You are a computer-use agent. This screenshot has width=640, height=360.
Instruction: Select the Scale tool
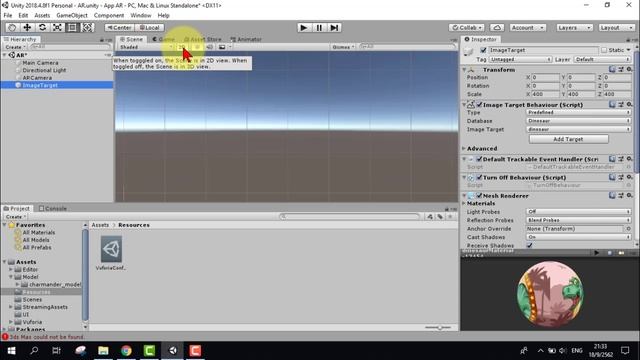coord(57,27)
